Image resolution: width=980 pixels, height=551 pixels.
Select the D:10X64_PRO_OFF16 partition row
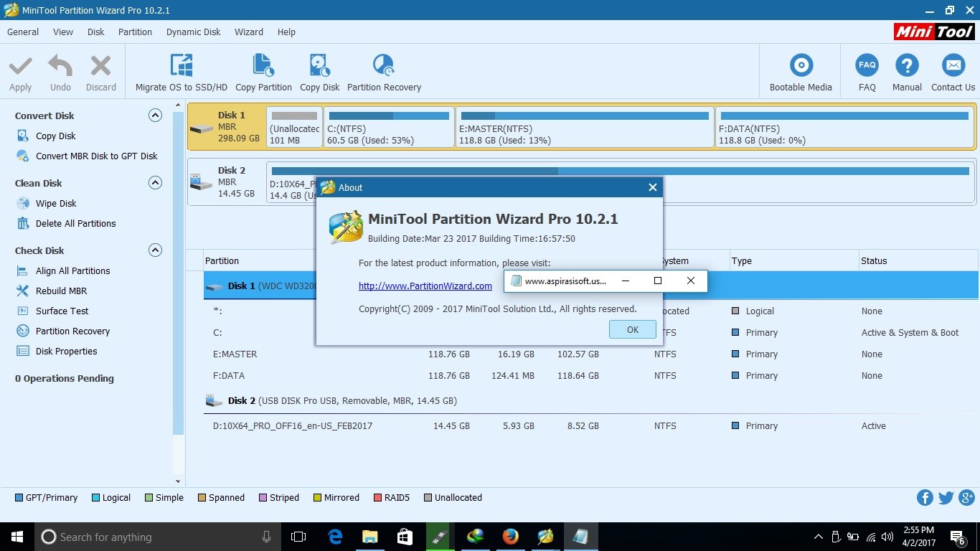point(590,425)
